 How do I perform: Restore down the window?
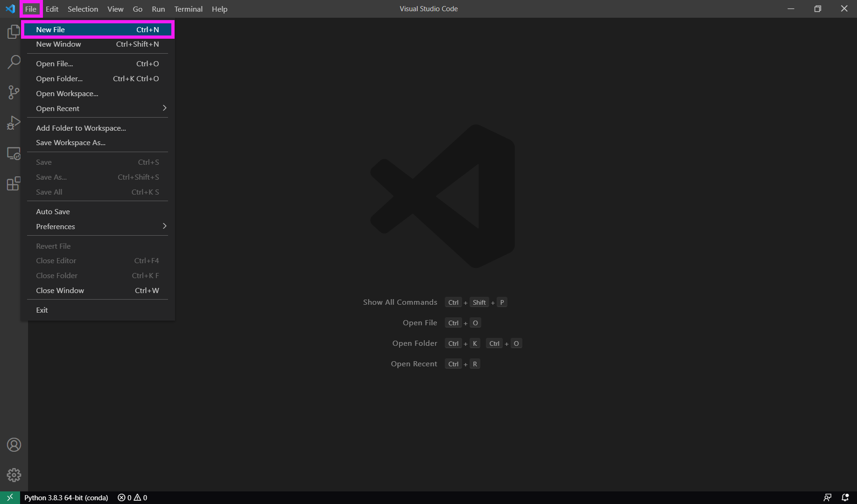817,9
